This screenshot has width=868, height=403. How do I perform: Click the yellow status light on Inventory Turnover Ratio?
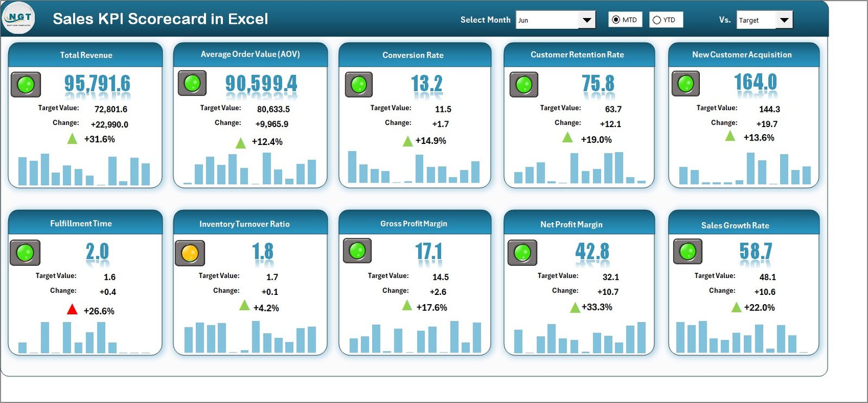[189, 253]
